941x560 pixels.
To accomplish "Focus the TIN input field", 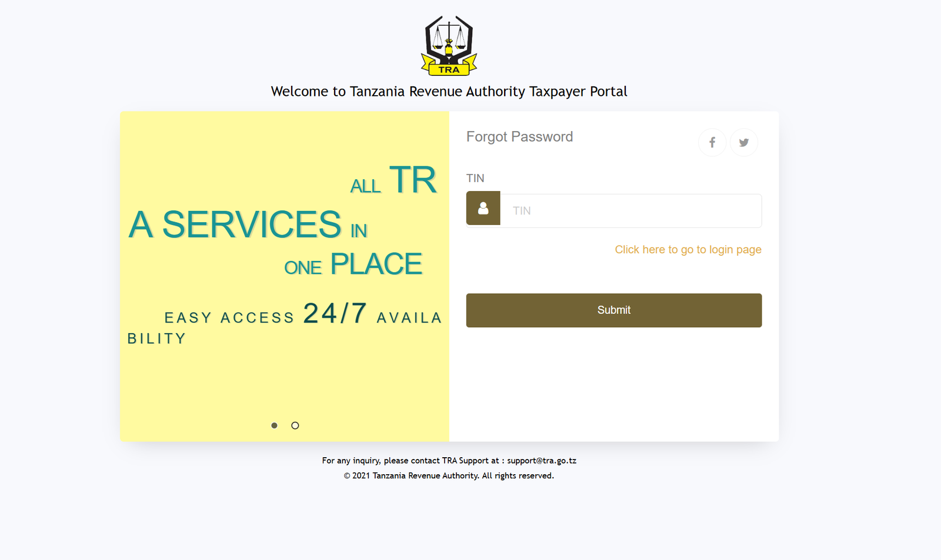I will [x=630, y=211].
